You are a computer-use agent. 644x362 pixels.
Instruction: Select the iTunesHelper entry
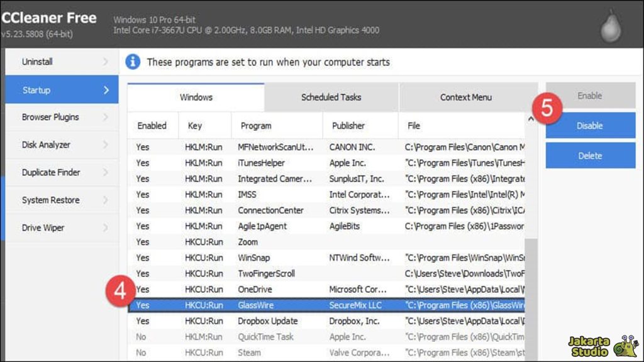coord(326,163)
